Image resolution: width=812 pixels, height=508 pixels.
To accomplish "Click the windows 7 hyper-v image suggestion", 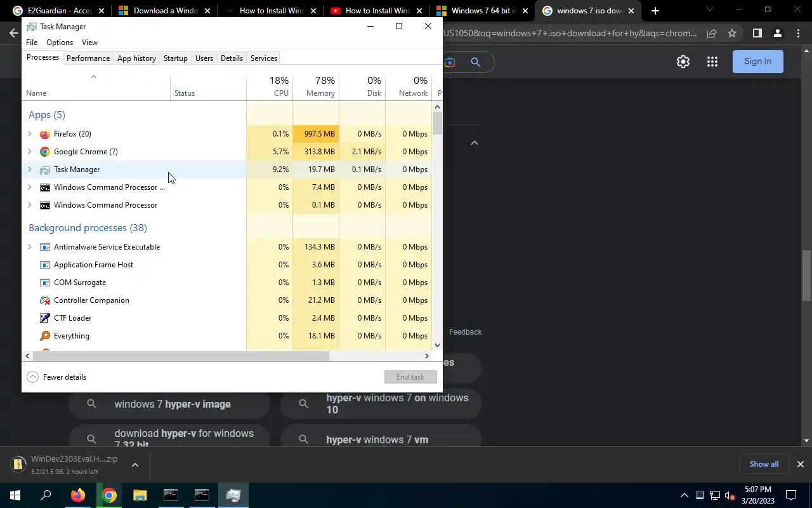I will [169, 404].
